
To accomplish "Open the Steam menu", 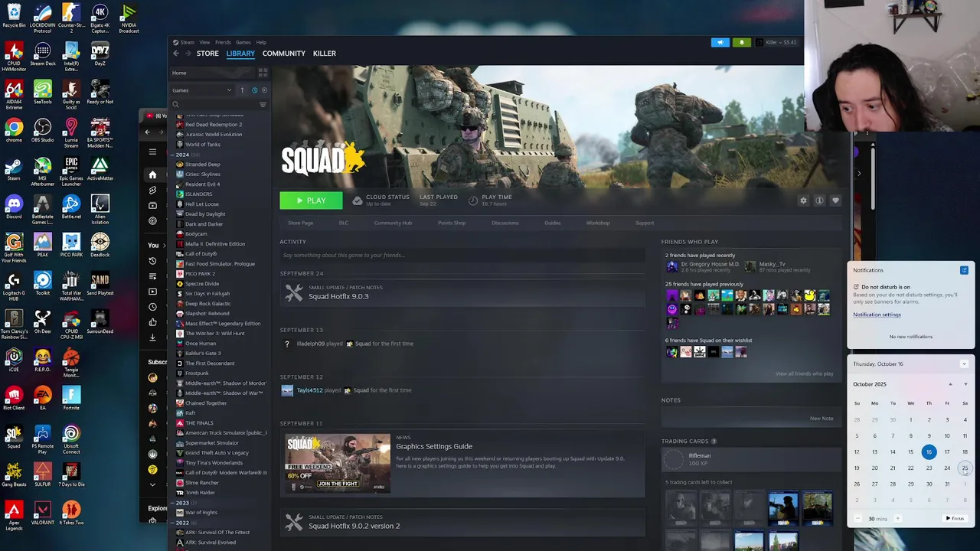I will click(187, 42).
